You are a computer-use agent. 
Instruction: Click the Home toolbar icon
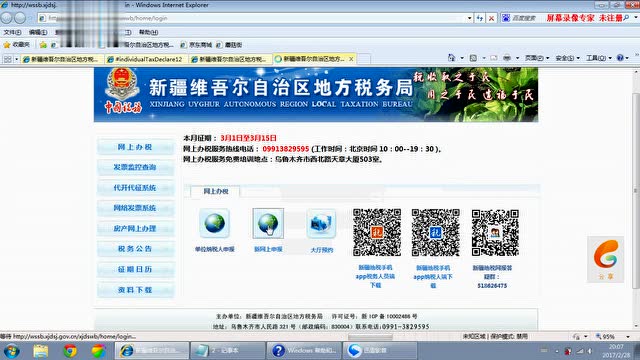pos(451,58)
